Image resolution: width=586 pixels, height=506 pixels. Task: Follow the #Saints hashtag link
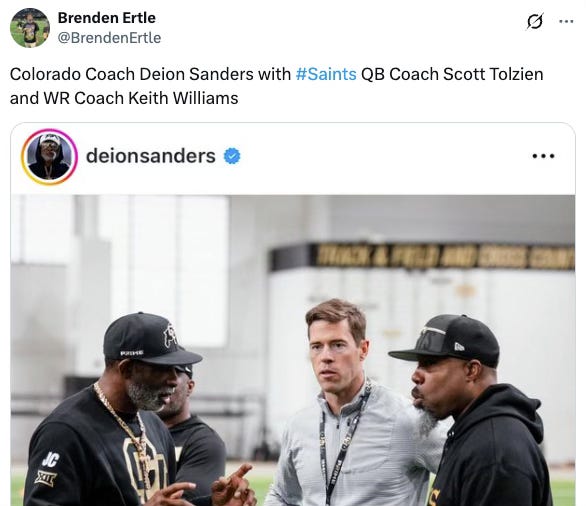tap(326, 74)
